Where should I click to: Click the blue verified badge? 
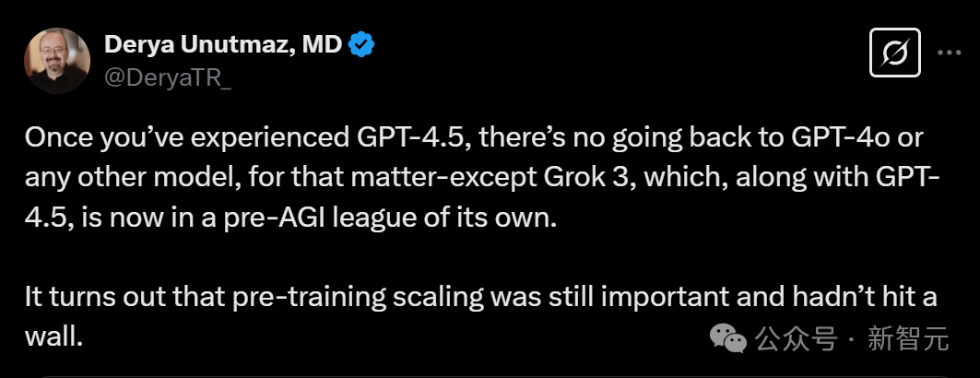(x=361, y=45)
